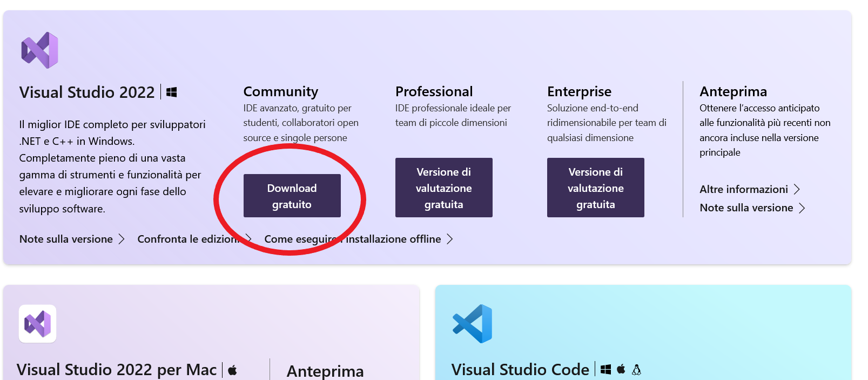Screen dimensions: 868x380
Task: Click the Linux penguin icon beside Visual Studio Code
Action: 636,370
